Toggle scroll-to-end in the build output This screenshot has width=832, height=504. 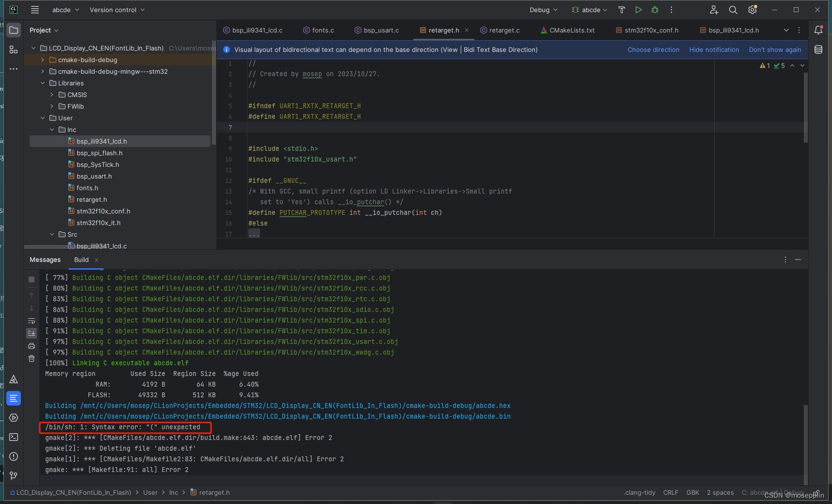(x=31, y=333)
